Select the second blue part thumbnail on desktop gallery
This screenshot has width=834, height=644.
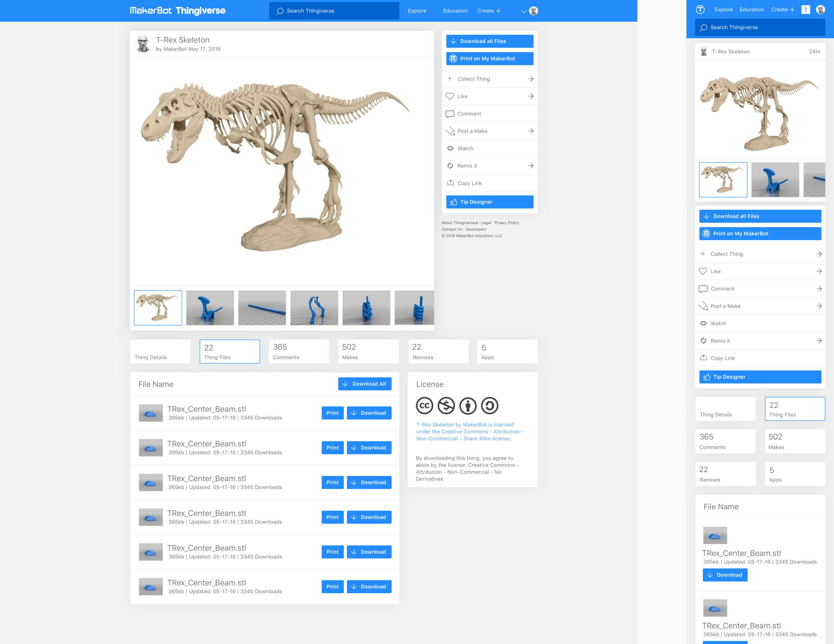[210, 308]
